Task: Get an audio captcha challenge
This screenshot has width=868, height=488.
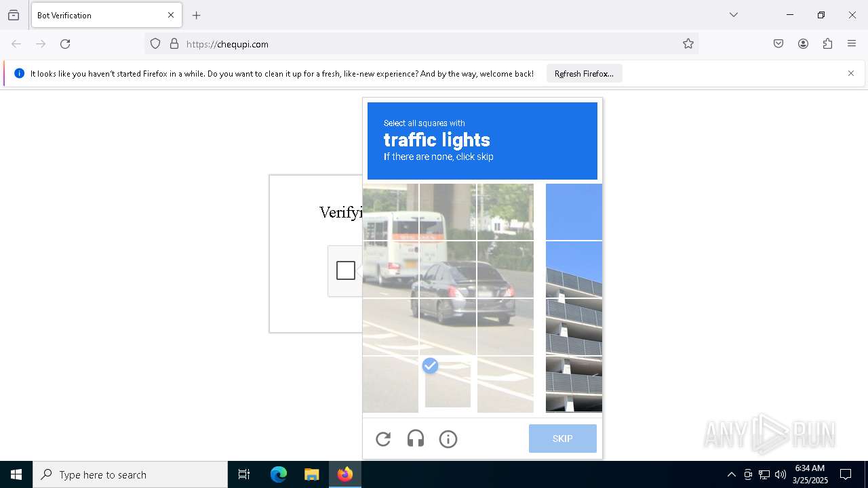Action: pos(416,439)
